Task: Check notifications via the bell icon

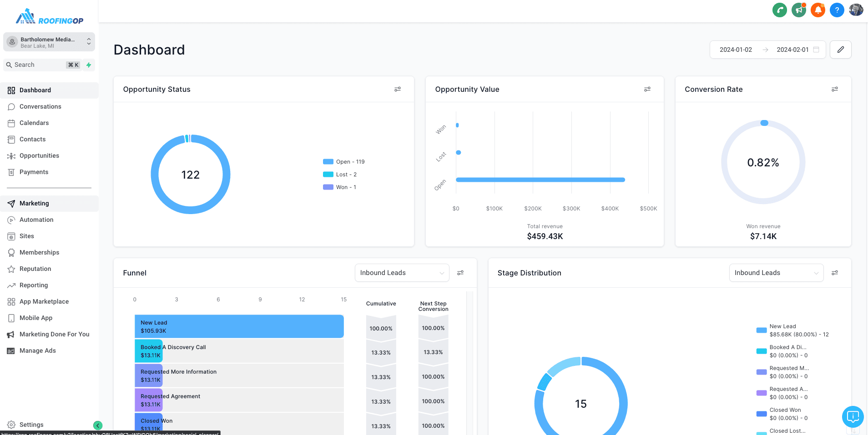Action: pyautogui.click(x=818, y=10)
